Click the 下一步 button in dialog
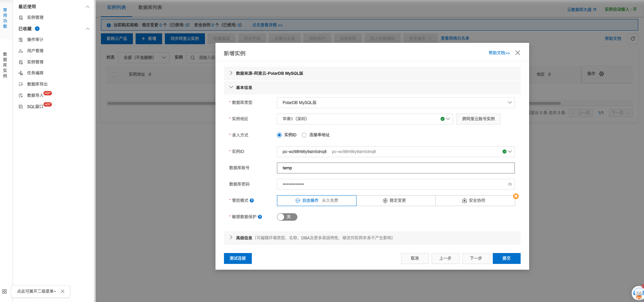 pyautogui.click(x=476, y=258)
